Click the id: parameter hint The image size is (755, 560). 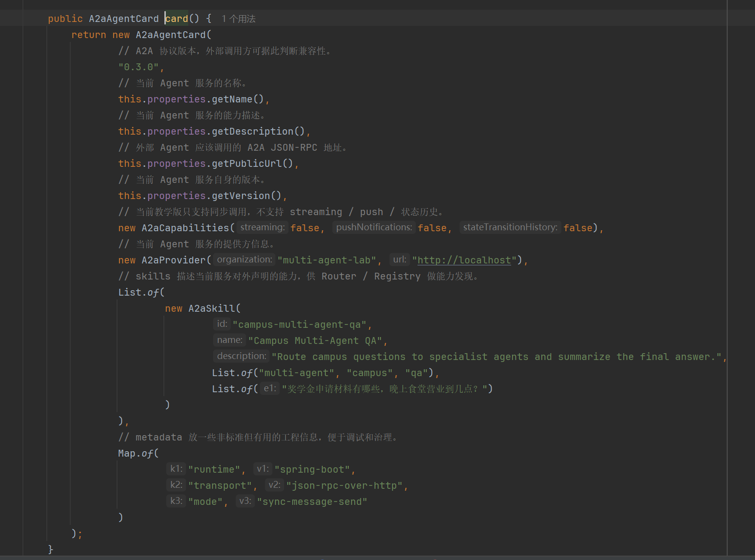222,324
